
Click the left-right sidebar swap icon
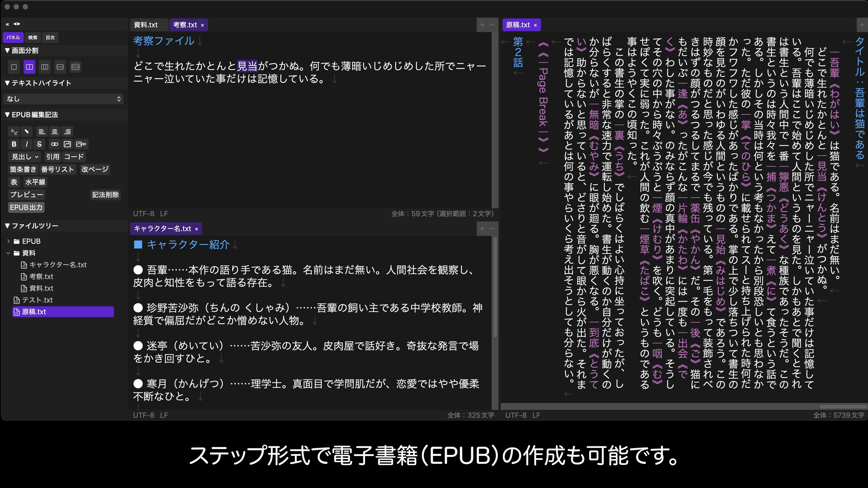click(17, 24)
